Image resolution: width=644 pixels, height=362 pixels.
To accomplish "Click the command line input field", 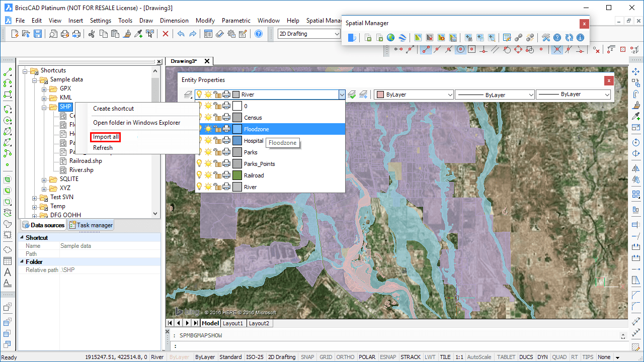I will point(397,346).
